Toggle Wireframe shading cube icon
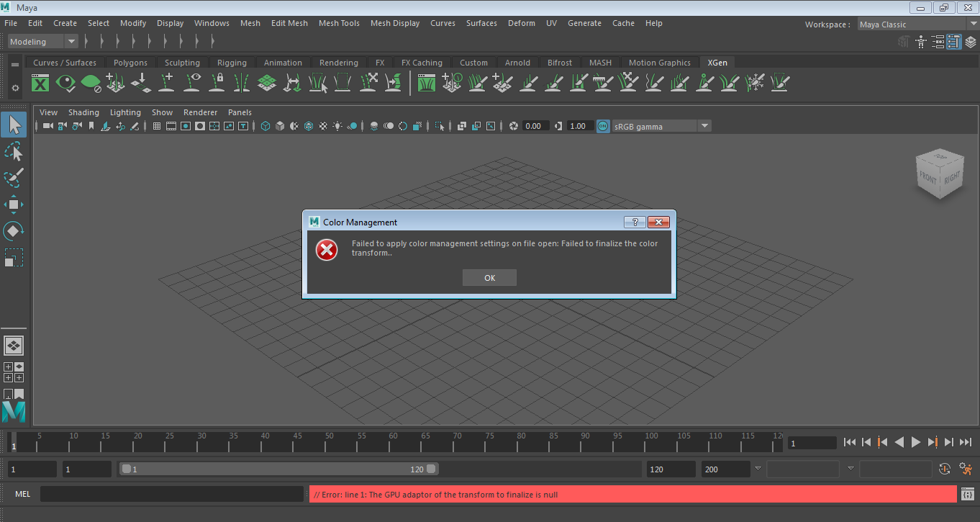980x522 pixels. point(265,126)
